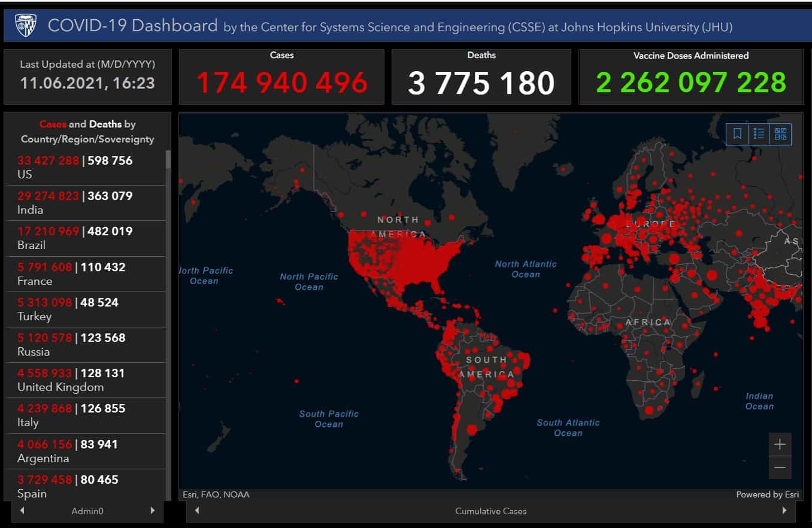Open the basemap gallery grid icon

[x=780, y=134]
